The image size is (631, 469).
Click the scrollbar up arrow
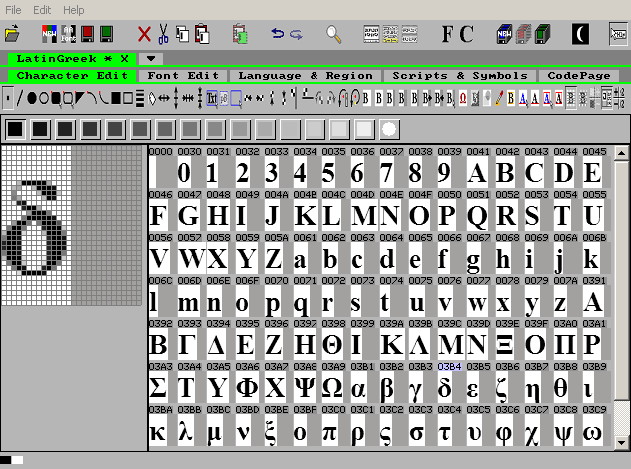[621, 153]
